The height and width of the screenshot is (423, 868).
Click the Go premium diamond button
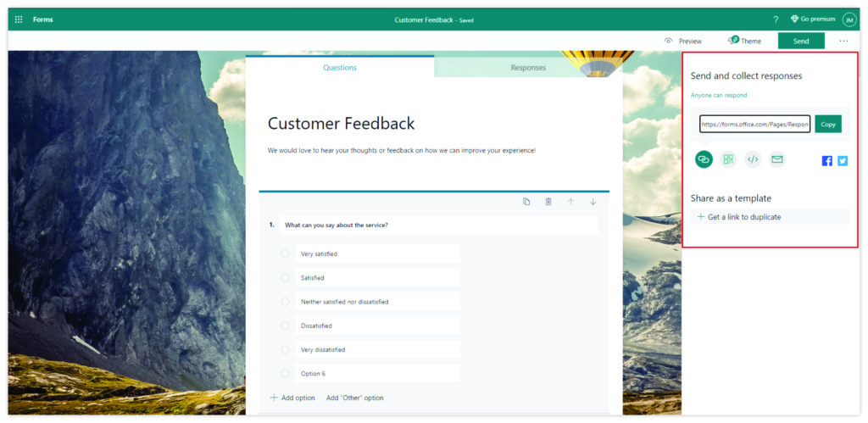coord(813,19)
